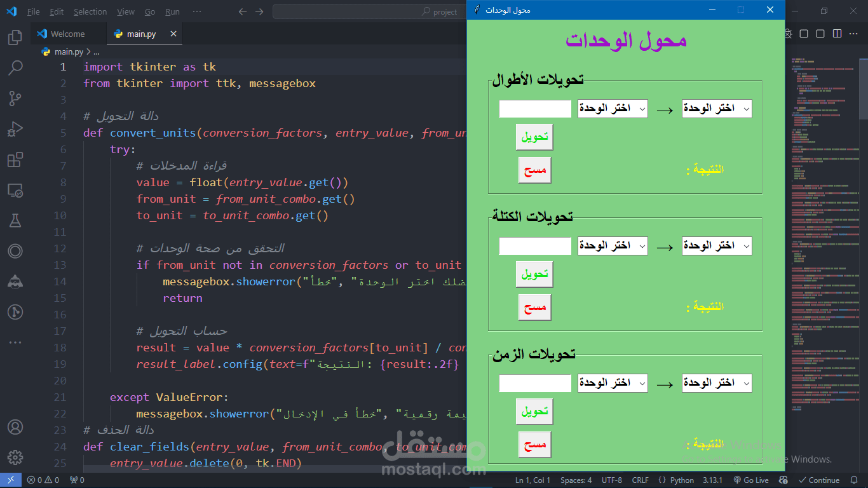The width and height of the screenshot is (868, 488).
Task: Click CRLF line ending in status bar
Action: [x=641, y=480]
